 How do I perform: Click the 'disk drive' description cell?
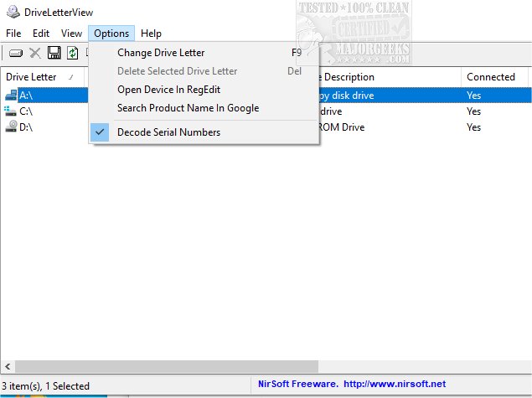point(346,96)
